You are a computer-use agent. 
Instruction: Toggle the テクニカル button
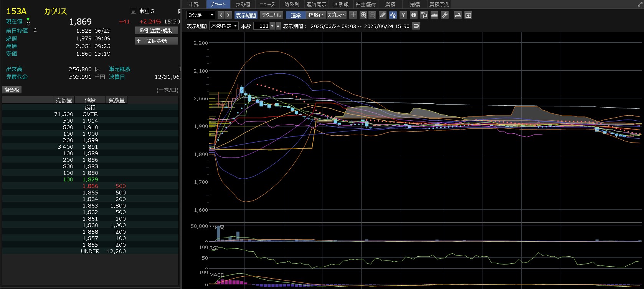tap(271, 15)
